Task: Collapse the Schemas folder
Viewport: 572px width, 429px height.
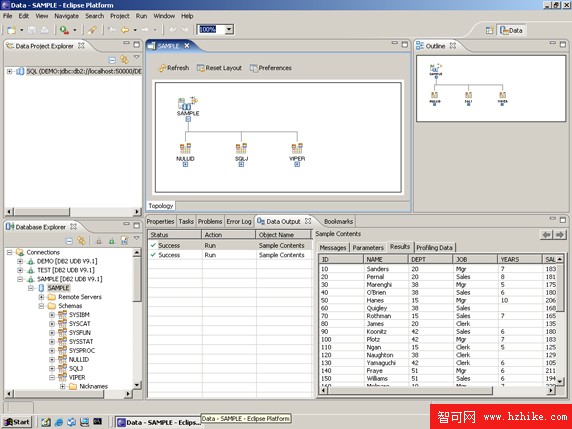Action: [x=42, y=306]
